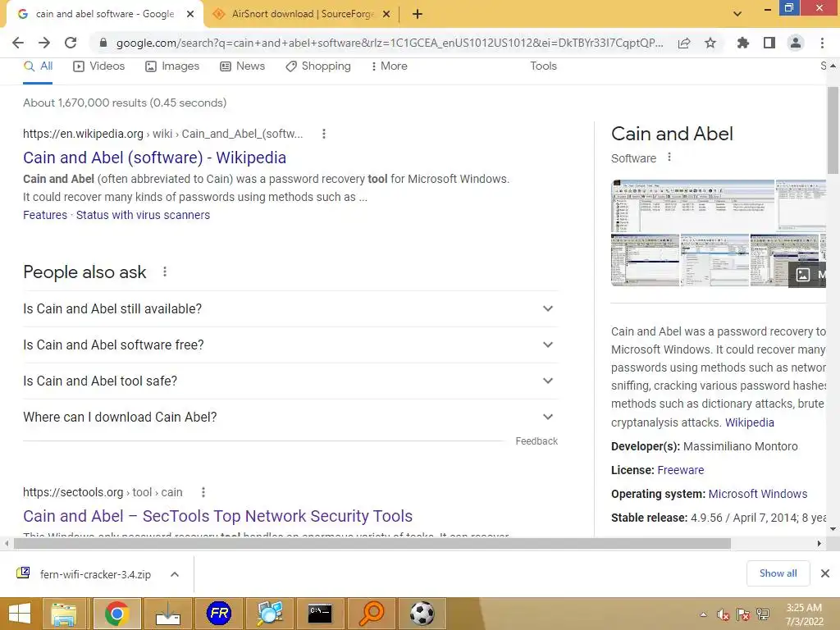The width and height of the screenshot is (840, 630).
Task: Open the tab search chevron
Action: tap(737, 14)
